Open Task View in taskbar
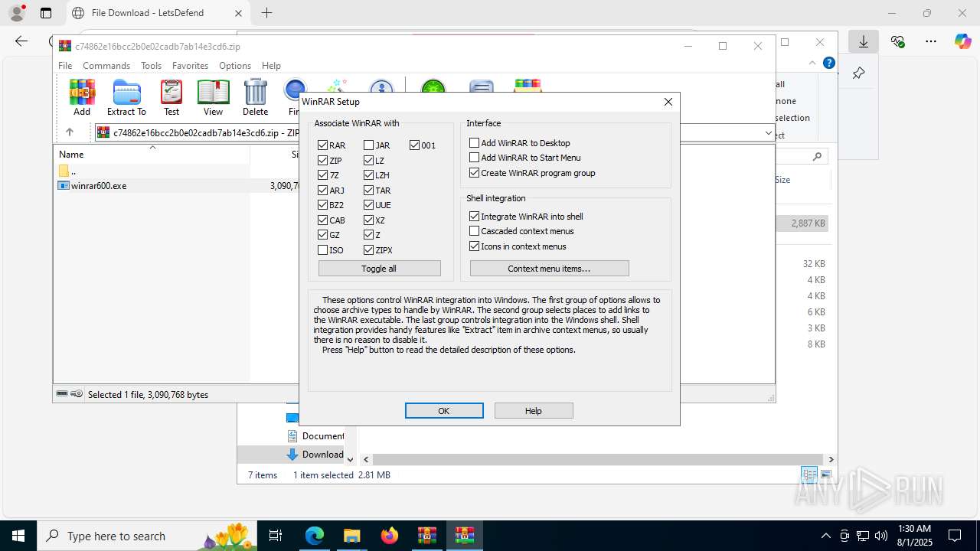The image size is (980, 551). (x=276, y=536)
